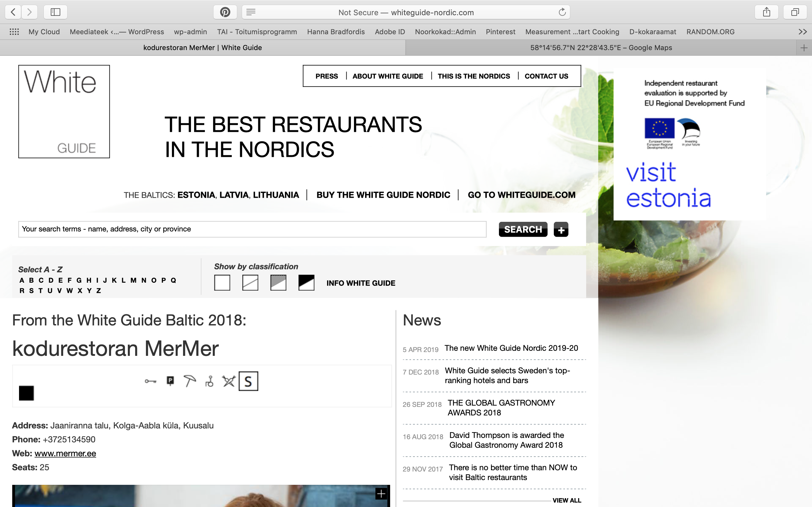Screen dimensions: 812x507
Task: Click the back navigation arrow
Action: (13, 12)
